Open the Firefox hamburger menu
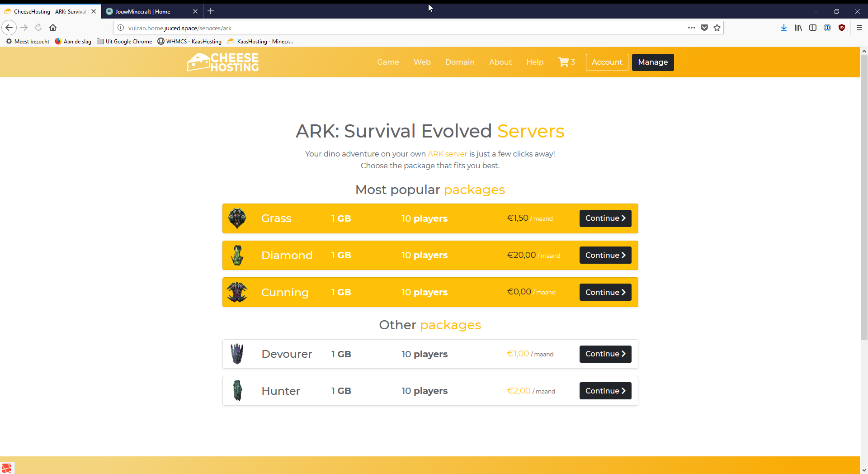The image size is (868, 474). point(859,28)
